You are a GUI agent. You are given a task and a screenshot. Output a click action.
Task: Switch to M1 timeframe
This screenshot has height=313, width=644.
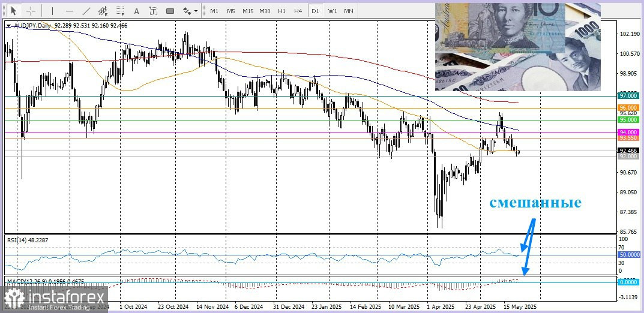pos(214,11)
